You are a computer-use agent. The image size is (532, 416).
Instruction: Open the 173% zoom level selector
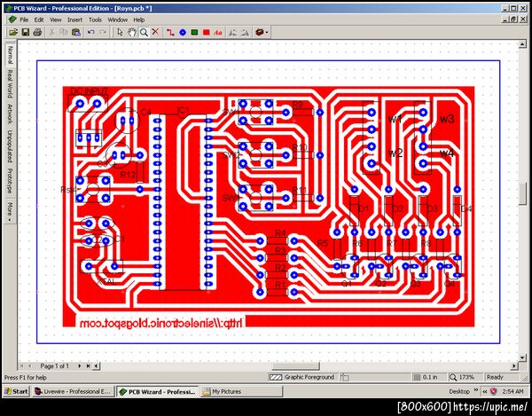[x=462, y=377]
